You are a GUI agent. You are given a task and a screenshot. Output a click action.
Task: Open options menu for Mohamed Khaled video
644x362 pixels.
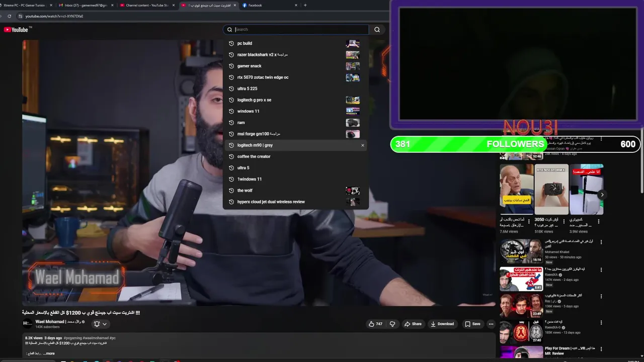[x=601, y=242]
